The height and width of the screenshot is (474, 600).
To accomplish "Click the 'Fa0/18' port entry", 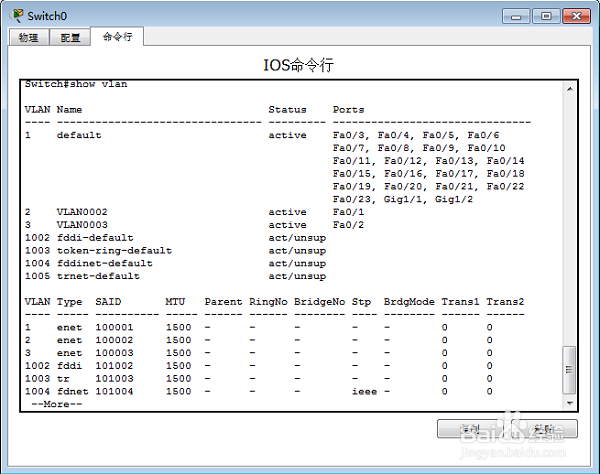I will [505, 174].
